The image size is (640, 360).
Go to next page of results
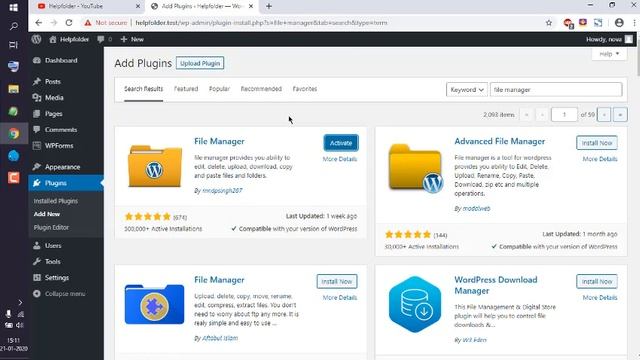point(604,115)
